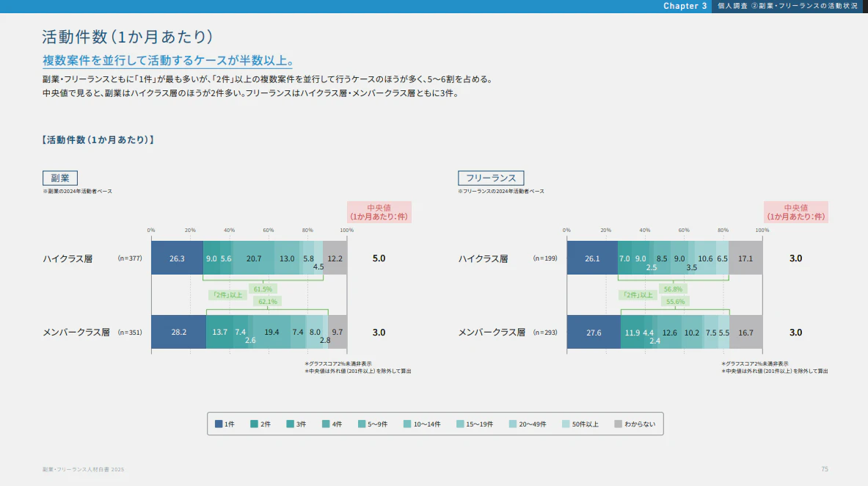Pick the 15〜19件 legend entry
The image size is (868, 486).
pyautogui.click(x=475, y=424)
